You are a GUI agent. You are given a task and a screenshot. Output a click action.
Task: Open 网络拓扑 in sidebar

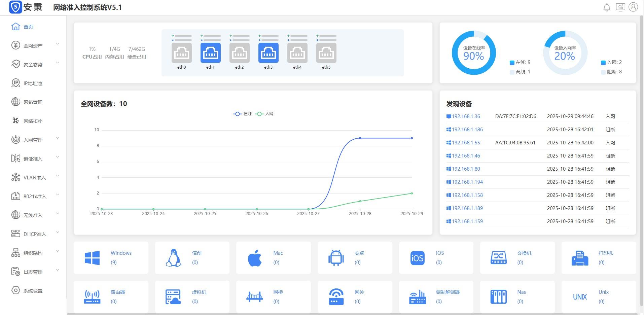tap(33, 121)
